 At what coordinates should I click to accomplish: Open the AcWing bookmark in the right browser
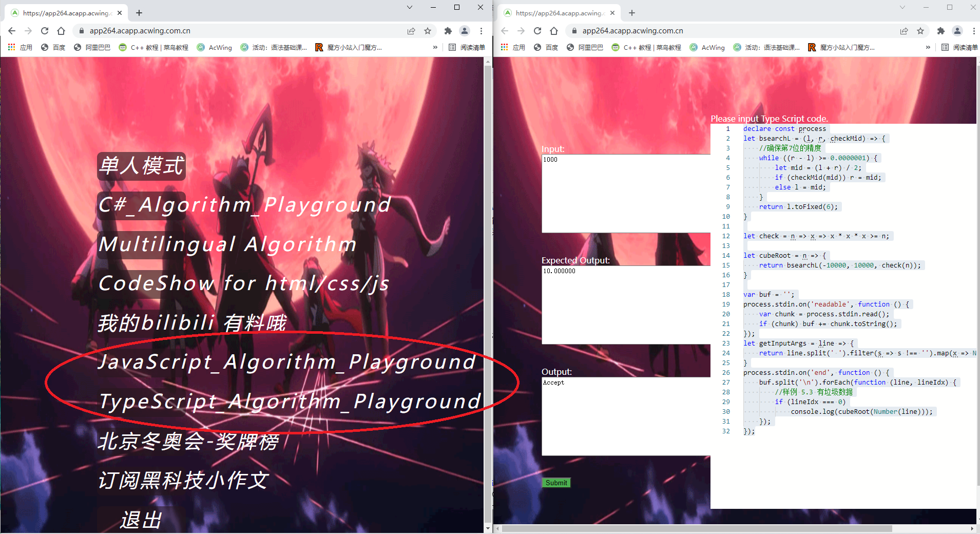[707, 47]
